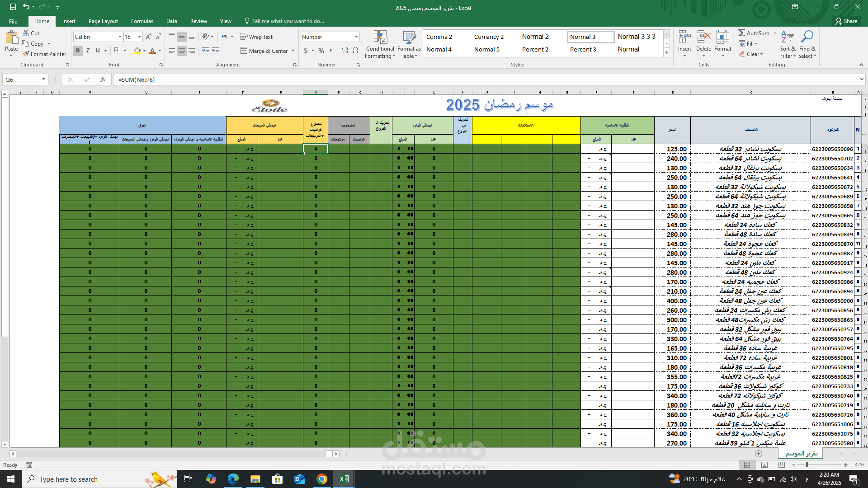Open the font name Calibri dropdown
The width and height of the screenshot is (868, 488).
[120, 37]
